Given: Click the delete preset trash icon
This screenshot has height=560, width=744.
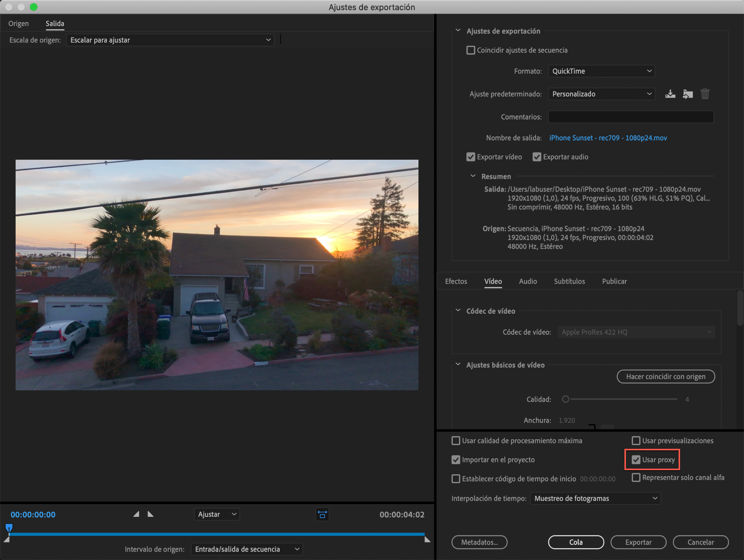Looking at the screenshot, I should (x=705, y=94).
